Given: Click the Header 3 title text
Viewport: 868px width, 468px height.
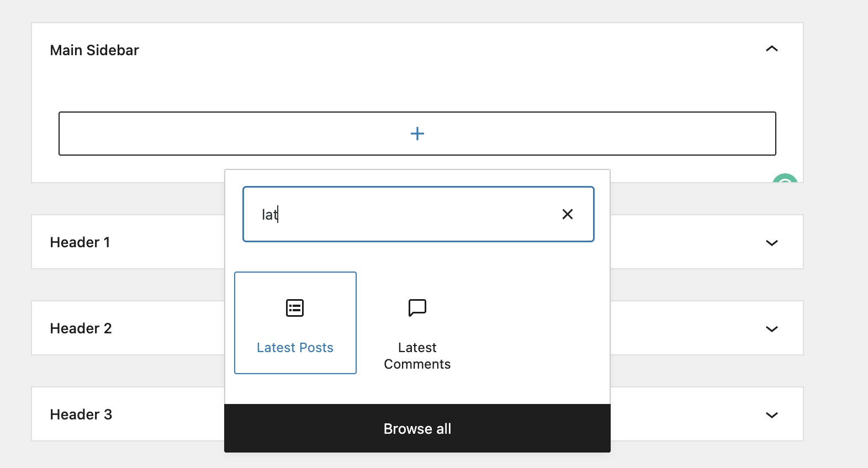Looking at the screenshot, I should (81, 414).
